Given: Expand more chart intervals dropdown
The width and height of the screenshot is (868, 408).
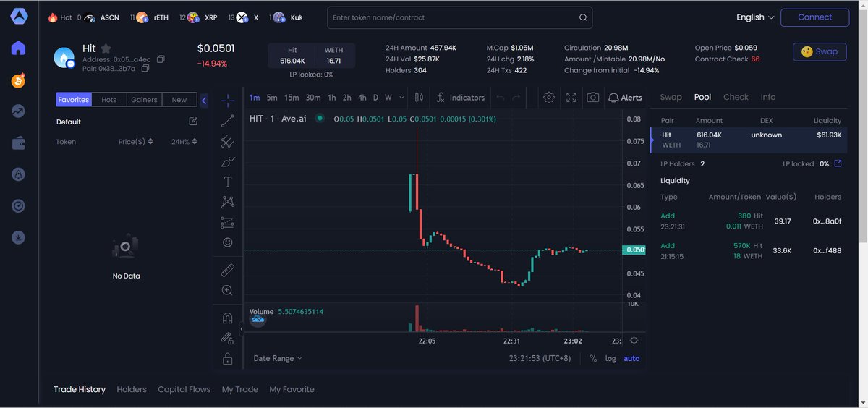Looking at the screenshot, I should (401, 98).
